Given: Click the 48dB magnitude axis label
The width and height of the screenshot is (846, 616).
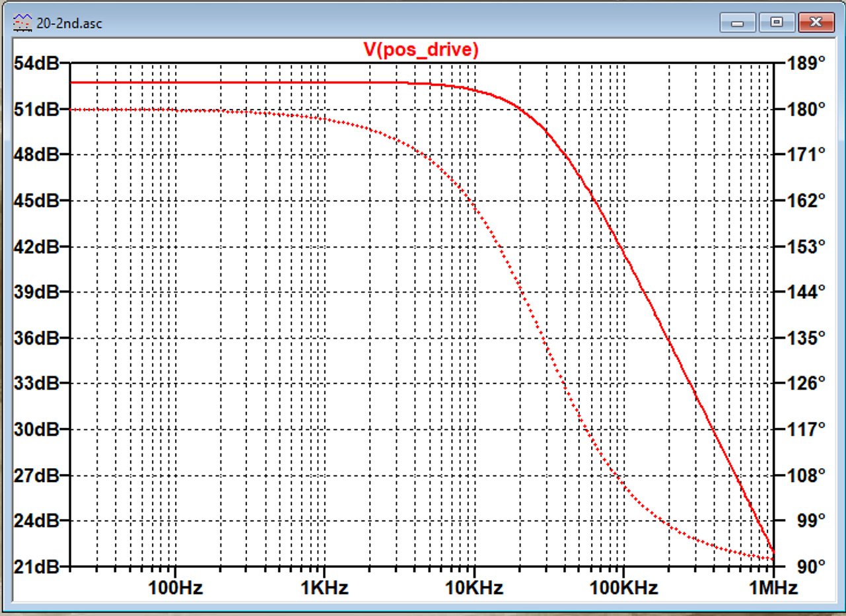Looking at the screenshot, I should pyautogui.click(x=36, y=154).
